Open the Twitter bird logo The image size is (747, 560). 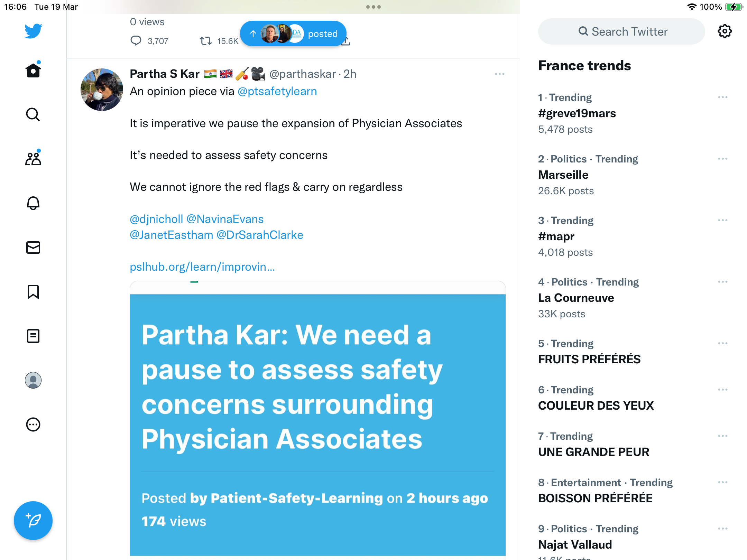pyautogui.click(x=33, y=31)
